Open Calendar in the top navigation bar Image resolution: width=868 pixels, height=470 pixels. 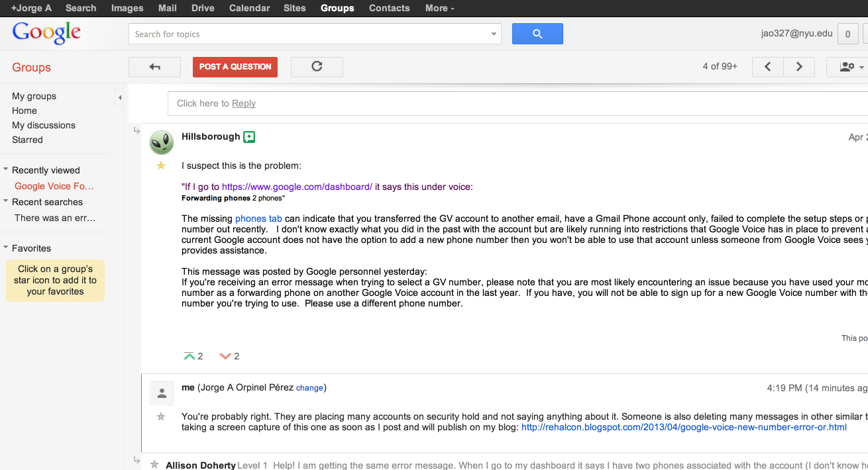click(249, 8)
